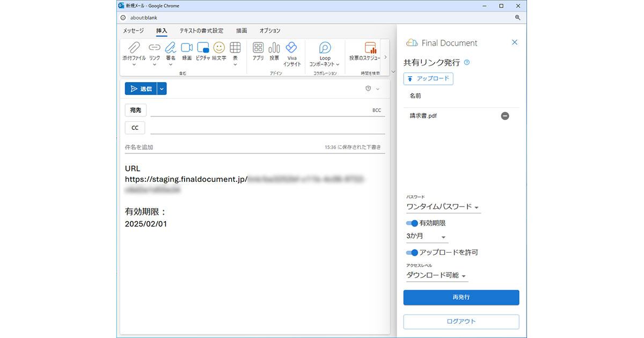
Task: Open the テキストの書式設定 tab
Action: pyautogui.click(x=201, y=31)
